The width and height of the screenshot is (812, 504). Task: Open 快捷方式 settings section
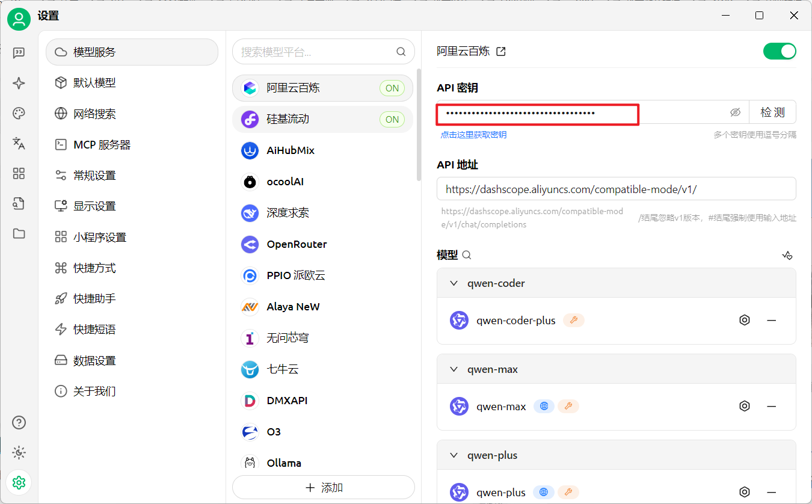(x=132, y=268)
